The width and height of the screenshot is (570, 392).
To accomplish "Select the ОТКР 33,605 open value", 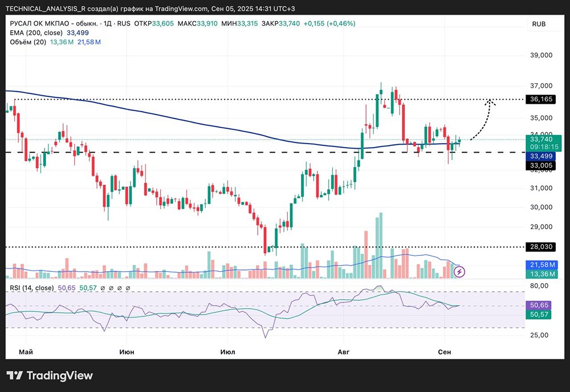I will coord(154,23).
